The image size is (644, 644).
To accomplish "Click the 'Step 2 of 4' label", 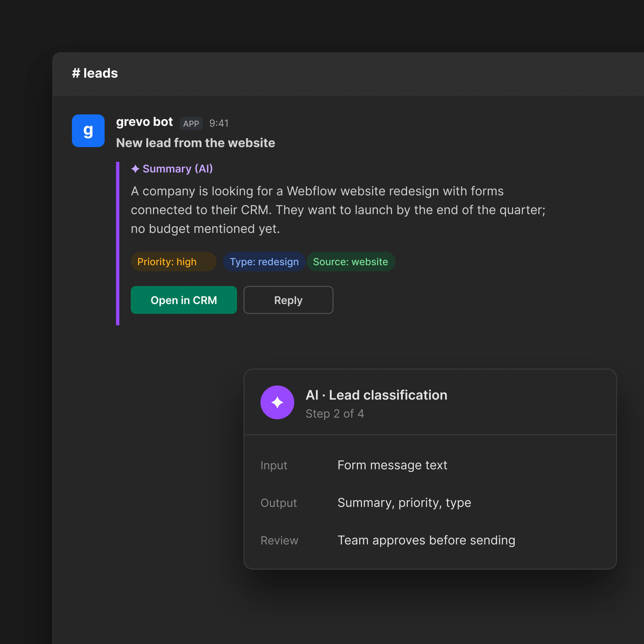I will [335, 414].
